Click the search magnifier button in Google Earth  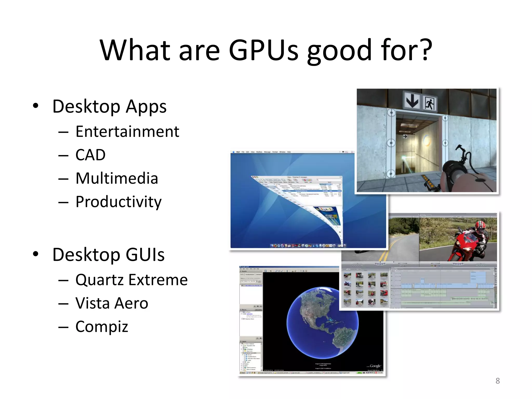pyautogui.click(x=260, y=281)
